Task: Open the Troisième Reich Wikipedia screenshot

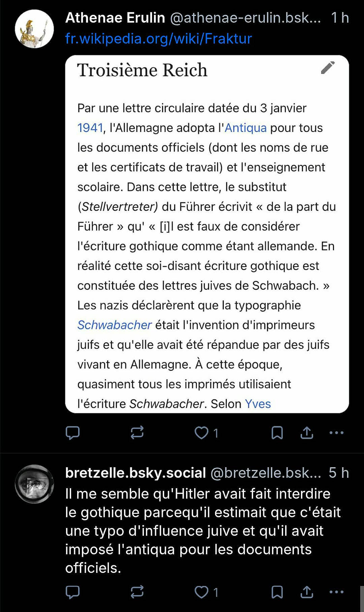Action: point(207,234)
